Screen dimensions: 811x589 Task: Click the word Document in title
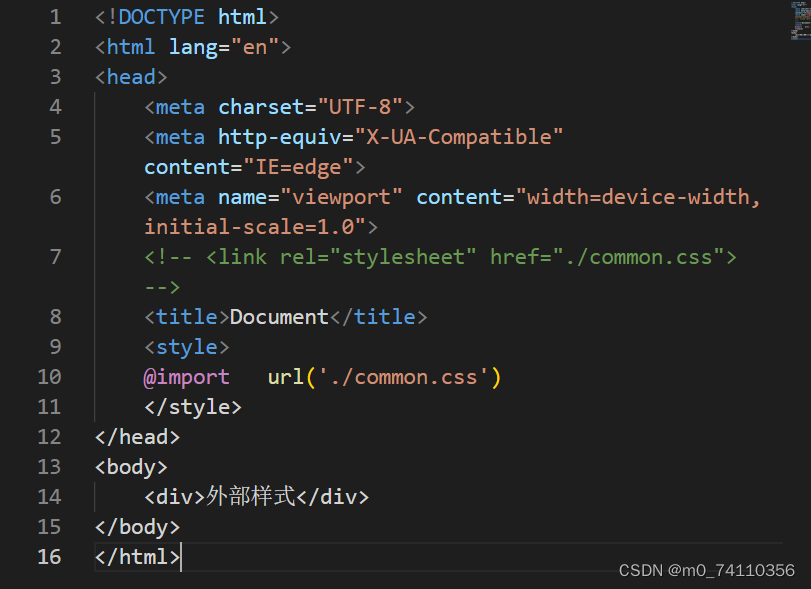coord(279,317)
